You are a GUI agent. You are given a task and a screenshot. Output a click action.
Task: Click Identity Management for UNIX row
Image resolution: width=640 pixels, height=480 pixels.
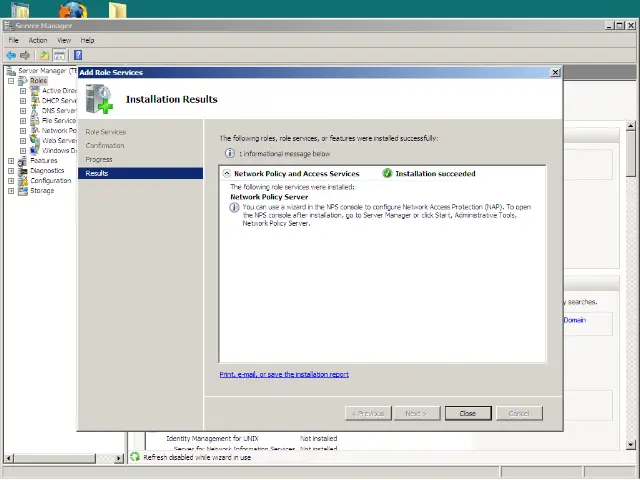point(251,438)
